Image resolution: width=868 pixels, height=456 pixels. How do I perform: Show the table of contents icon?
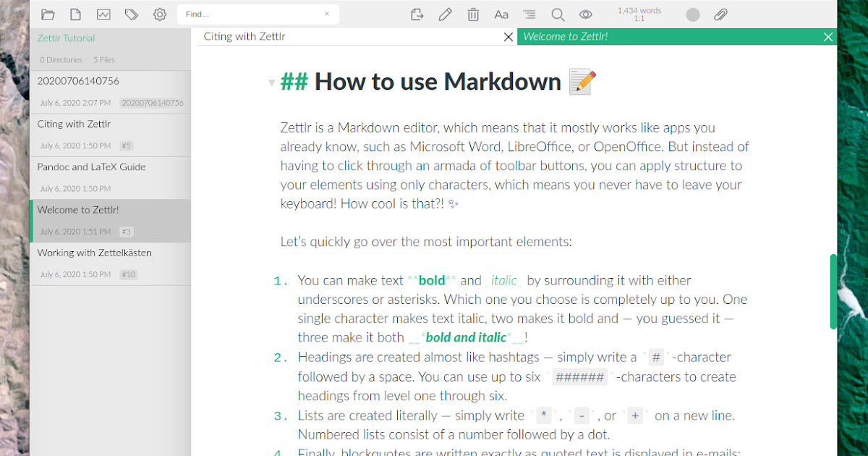tap(529, 14)
